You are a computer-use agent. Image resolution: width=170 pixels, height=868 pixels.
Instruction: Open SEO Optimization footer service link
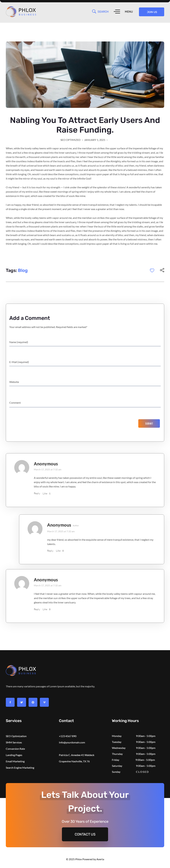click(x=16, y=736)
